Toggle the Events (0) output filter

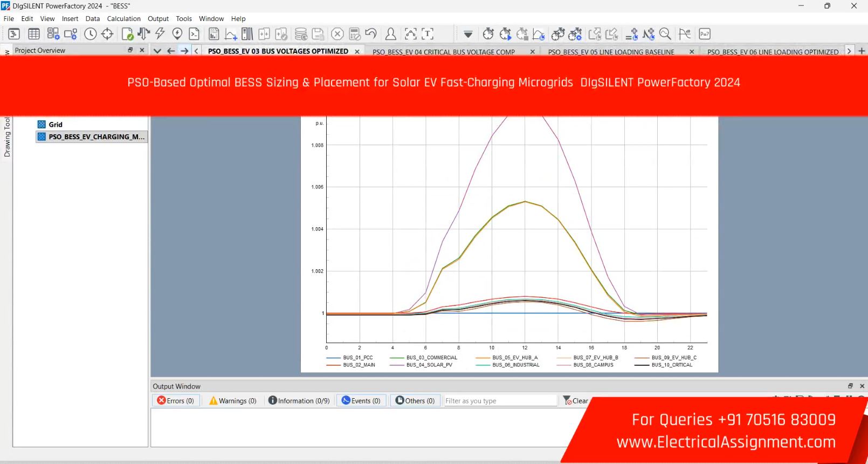(x=361, y=400)
